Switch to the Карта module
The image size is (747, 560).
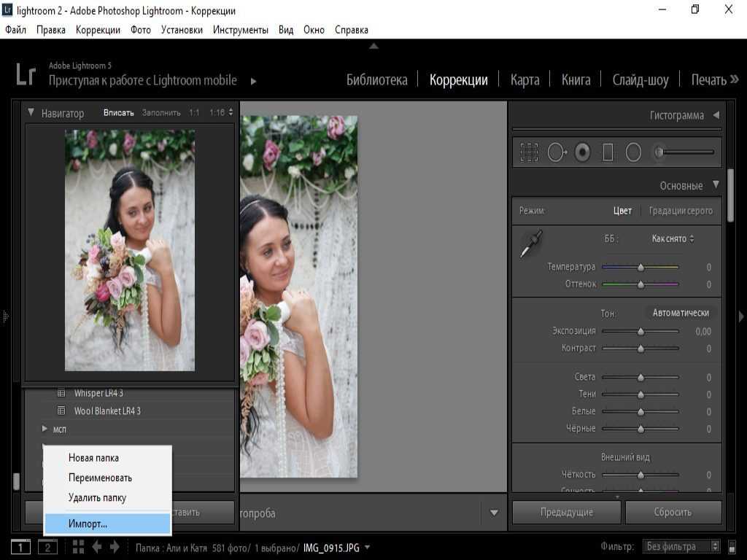click(525, 79)
